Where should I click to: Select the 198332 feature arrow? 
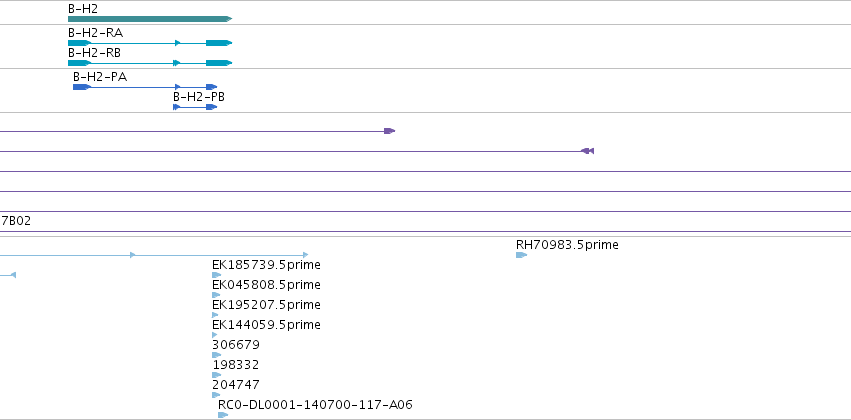click(x=217, y=375)
